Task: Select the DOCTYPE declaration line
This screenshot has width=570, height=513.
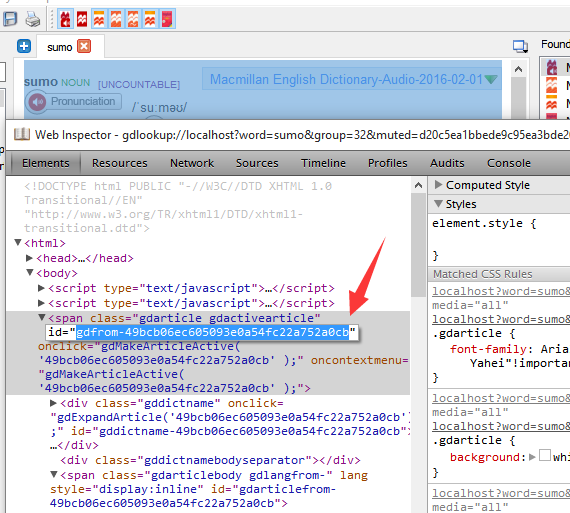Action: 178,207
